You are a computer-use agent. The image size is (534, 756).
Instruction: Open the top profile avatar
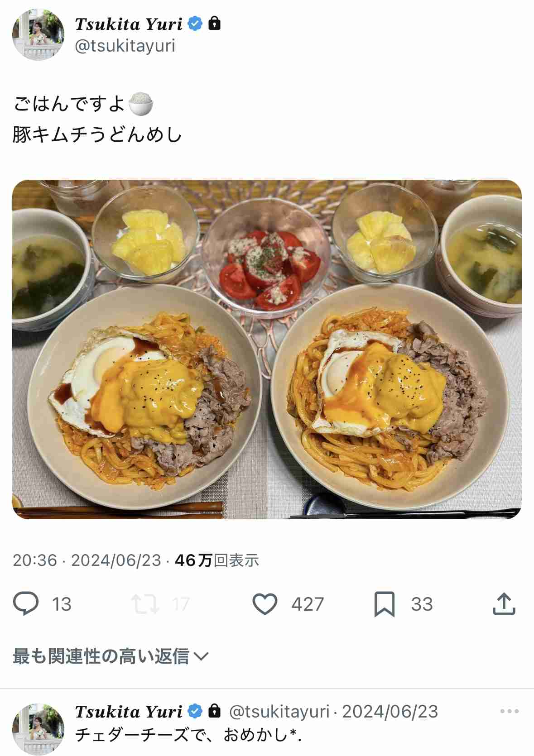point(38,34)
